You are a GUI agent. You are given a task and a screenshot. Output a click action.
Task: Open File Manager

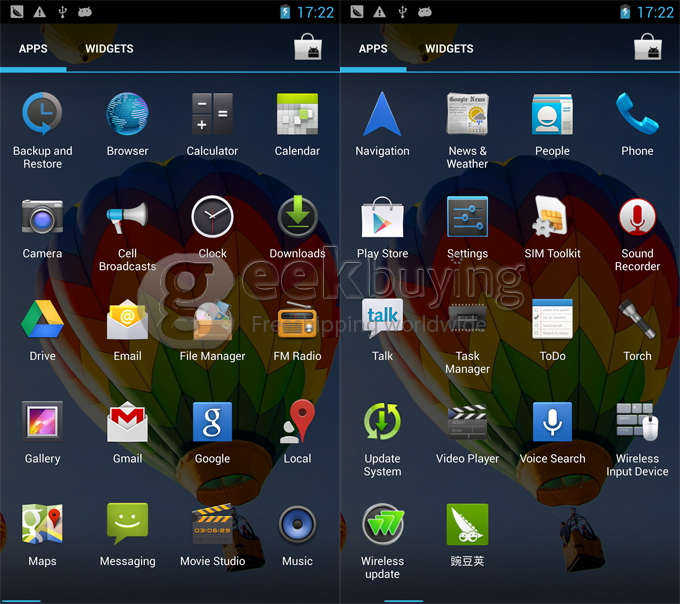[212, 320]
